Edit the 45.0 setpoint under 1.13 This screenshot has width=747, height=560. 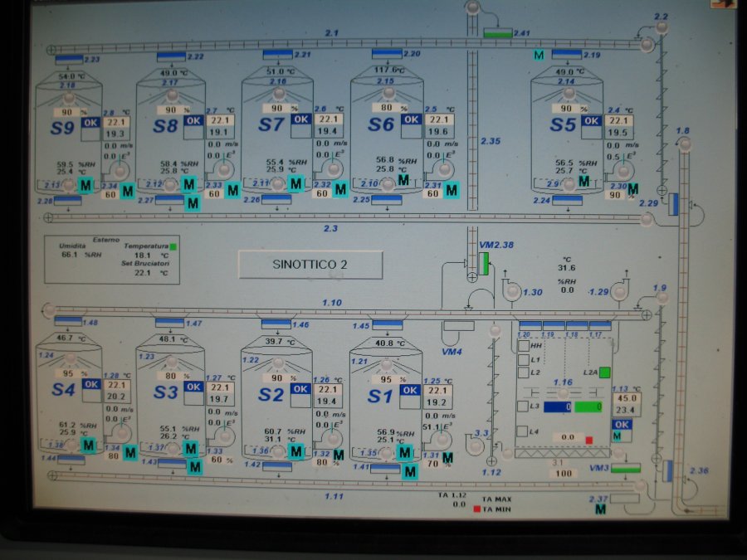(627, 398)
